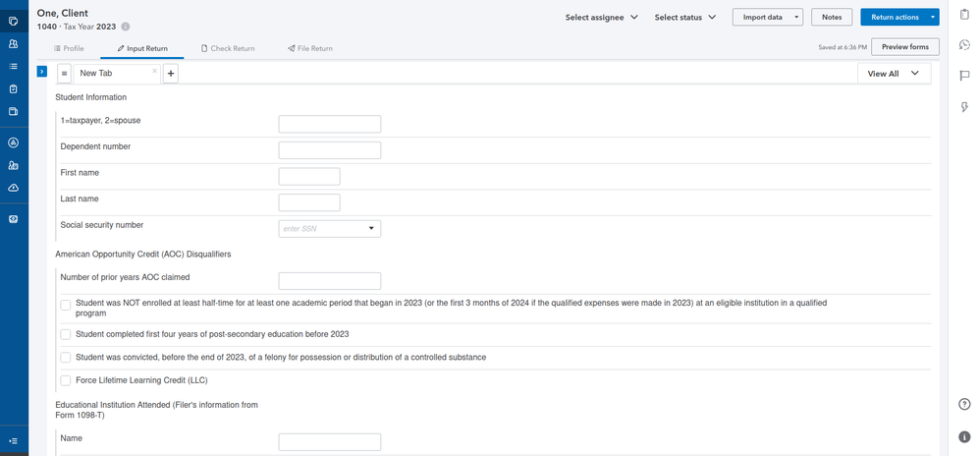Open the tax returns stacked-pages sidebar icon
The height and width of the screenshot is (456, 980).
[x=13, y=22]
